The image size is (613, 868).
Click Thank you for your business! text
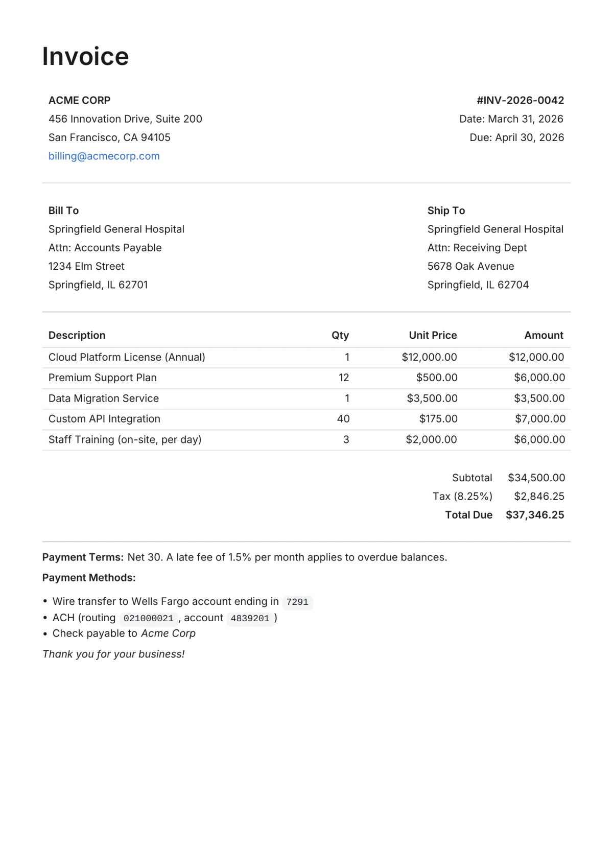coord(113,654)
